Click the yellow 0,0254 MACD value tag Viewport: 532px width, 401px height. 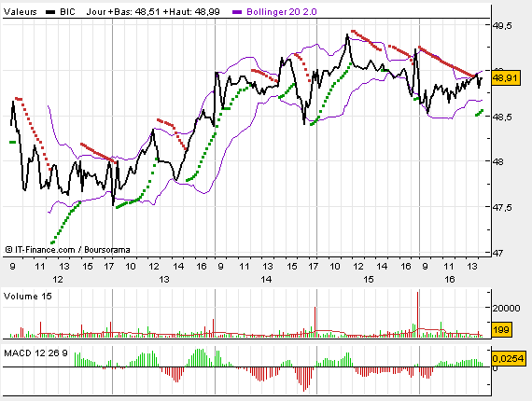pos(508,358)
